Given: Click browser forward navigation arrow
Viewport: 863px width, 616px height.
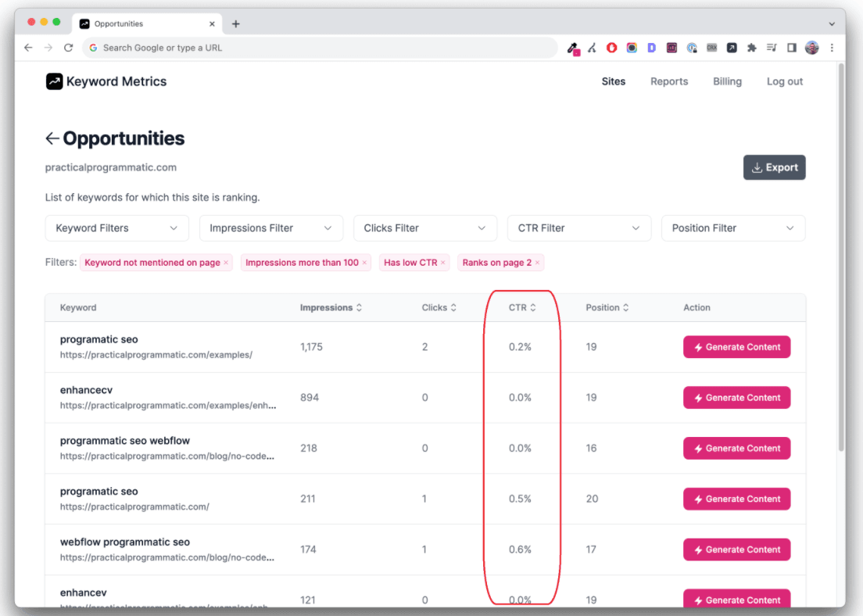Looking at the screenshot, I should coord(48,48).
